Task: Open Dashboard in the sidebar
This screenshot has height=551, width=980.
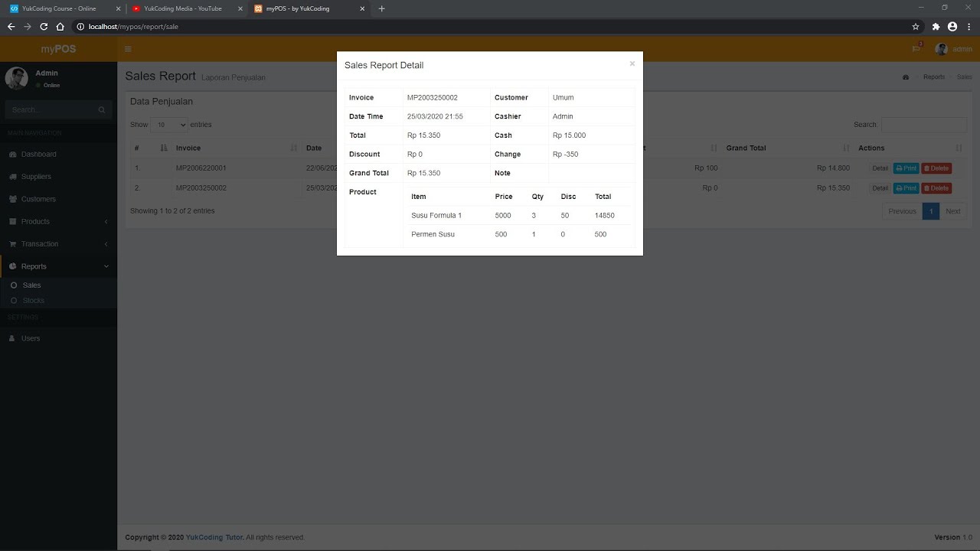Action: 58,155
